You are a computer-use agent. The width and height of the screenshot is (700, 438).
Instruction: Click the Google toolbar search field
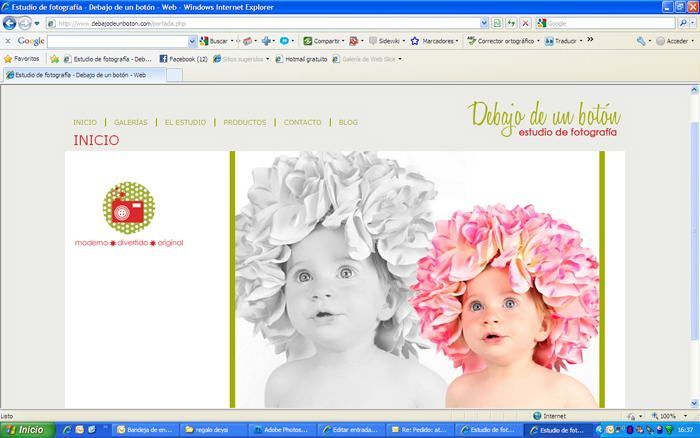(118, 42)
